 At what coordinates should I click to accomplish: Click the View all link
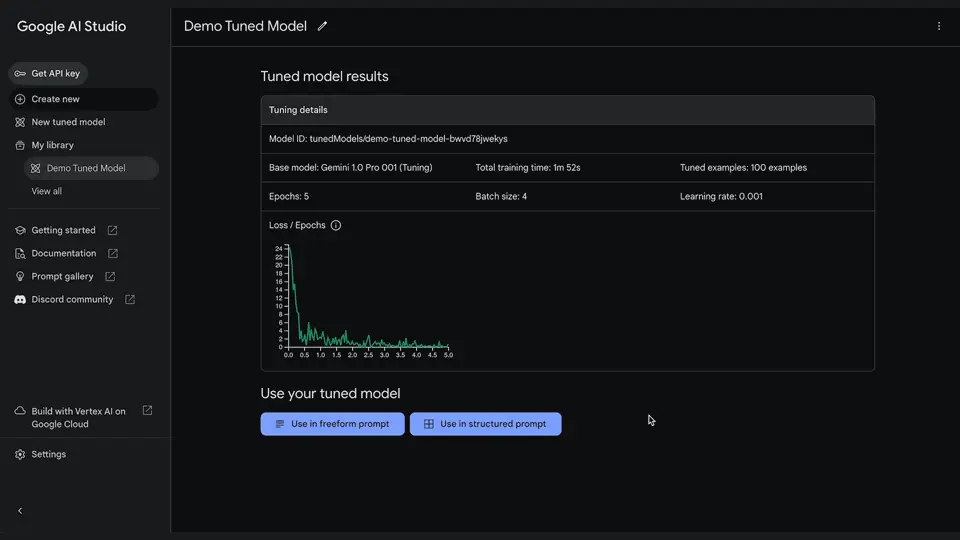coord(47,191)
